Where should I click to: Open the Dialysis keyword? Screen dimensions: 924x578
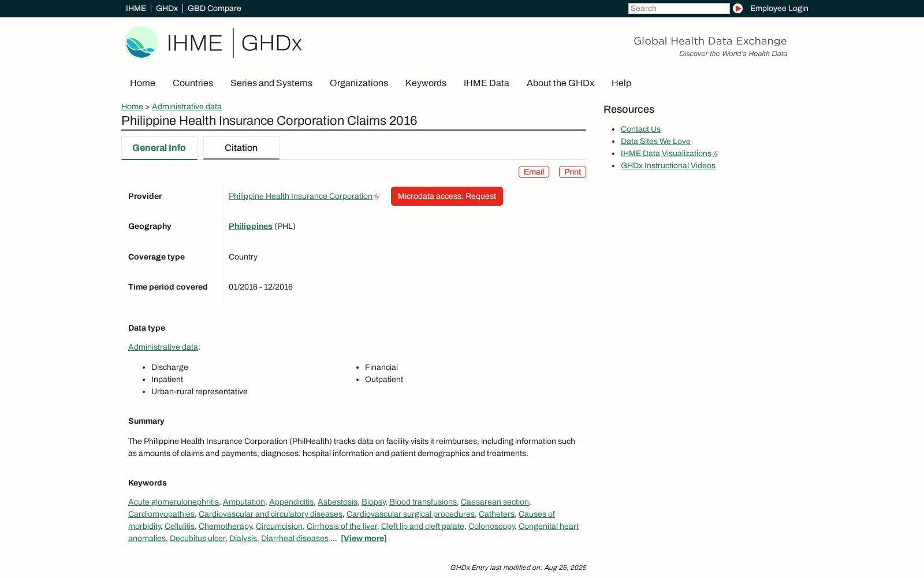[x=243, y=539]
